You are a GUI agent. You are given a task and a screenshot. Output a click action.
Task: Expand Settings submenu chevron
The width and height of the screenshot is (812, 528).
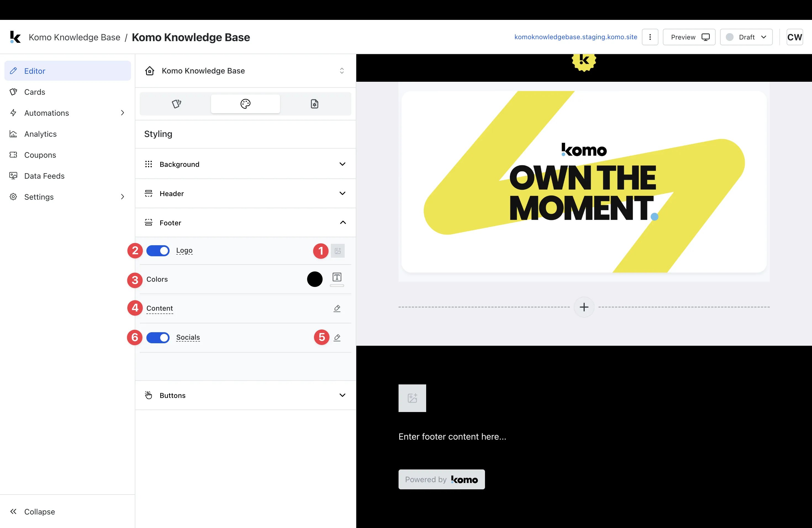coord(122,196)
